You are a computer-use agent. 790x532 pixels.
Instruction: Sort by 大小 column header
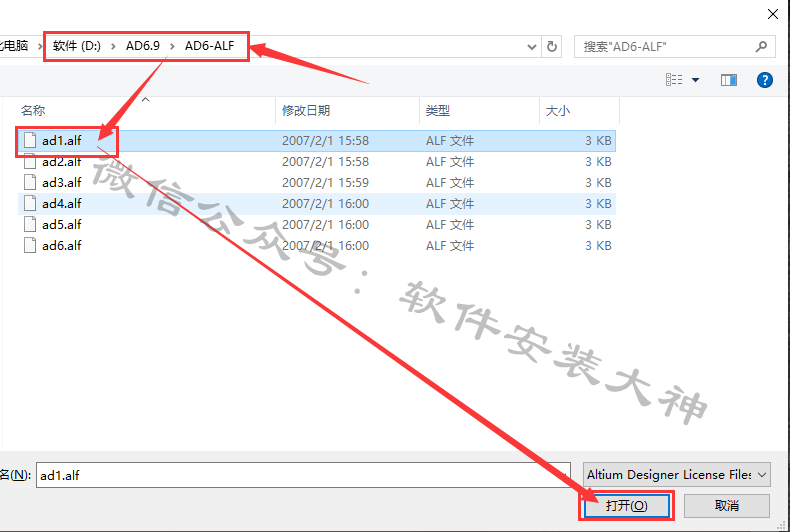coord(558,110)
